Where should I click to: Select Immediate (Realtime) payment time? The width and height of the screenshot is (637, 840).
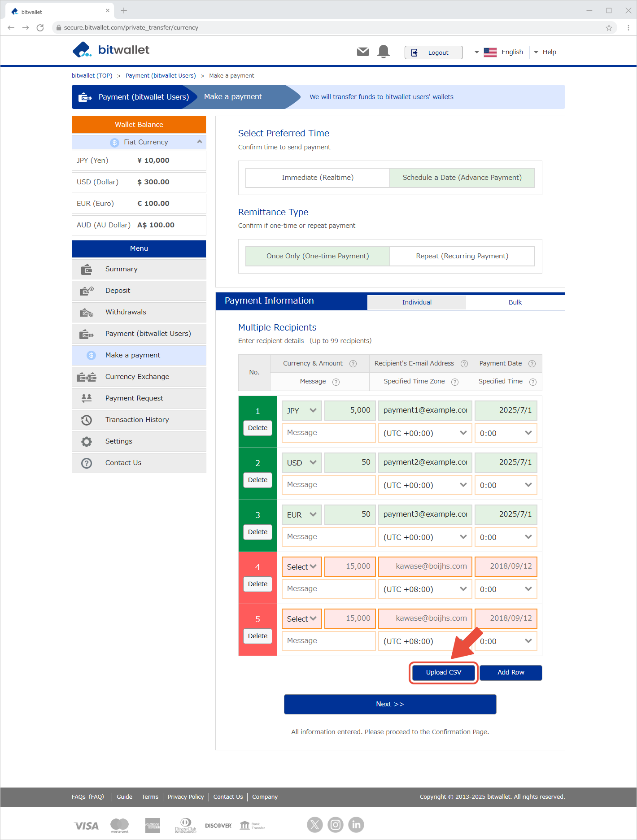[318, 178]
